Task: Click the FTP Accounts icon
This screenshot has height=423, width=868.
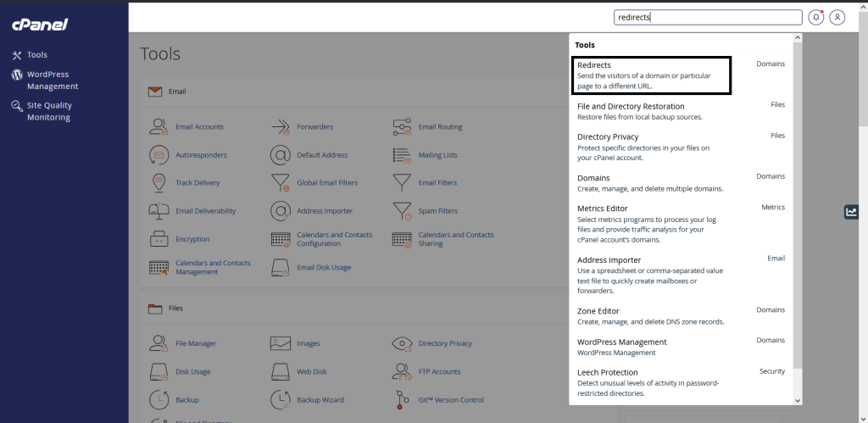Action: tap(402, 371)
